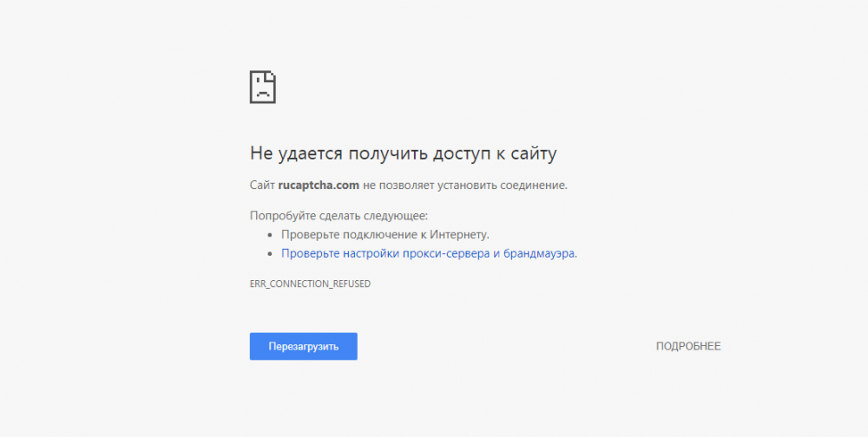The image size is (868, 437).
Task: Click the blue Перезагрузить button
Action: pos(303,346)
